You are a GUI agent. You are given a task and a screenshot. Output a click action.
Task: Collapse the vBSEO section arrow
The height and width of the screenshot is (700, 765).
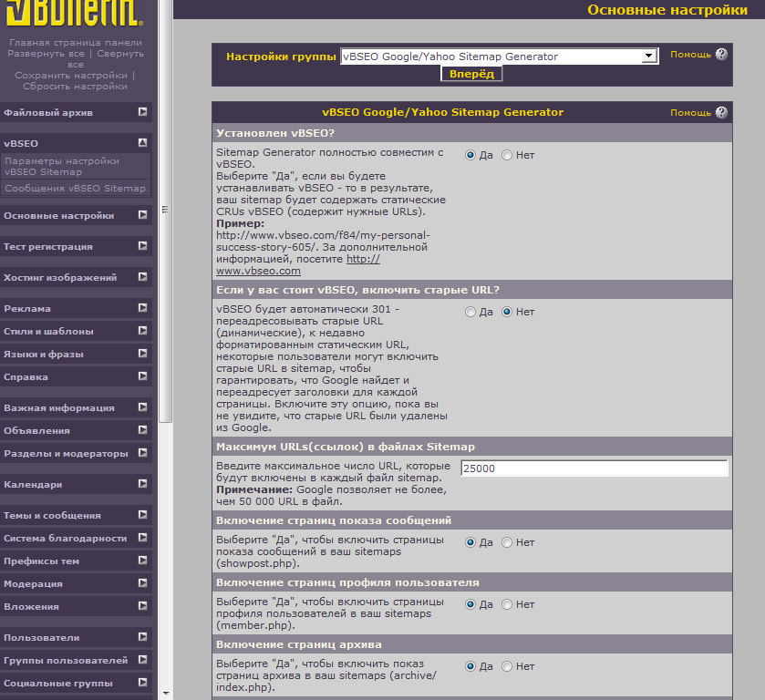pos(142,142)
